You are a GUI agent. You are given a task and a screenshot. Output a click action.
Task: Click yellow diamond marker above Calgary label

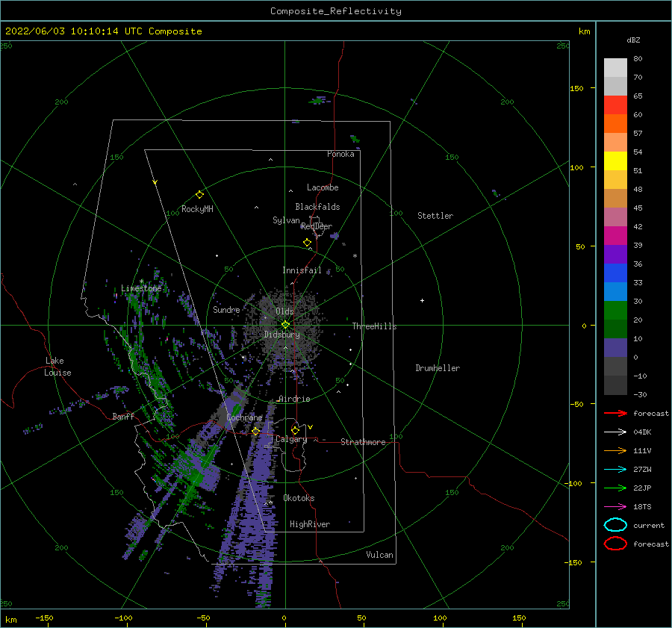click(295, 430)
